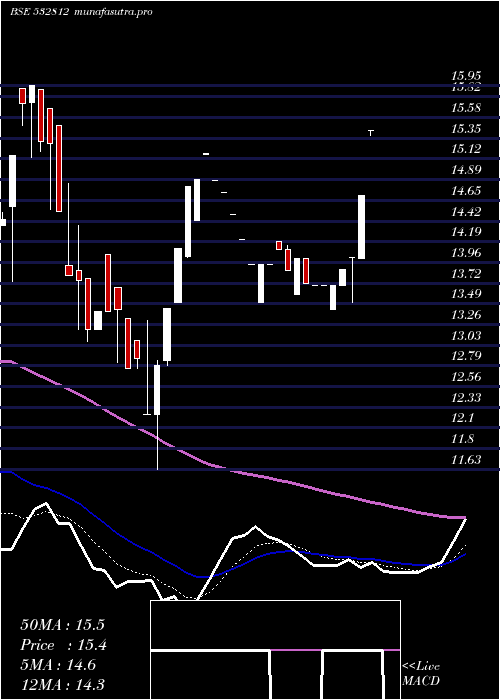Select the 14.89 price axis label
Screen dimensions: 500x700
tap(466, 170)
